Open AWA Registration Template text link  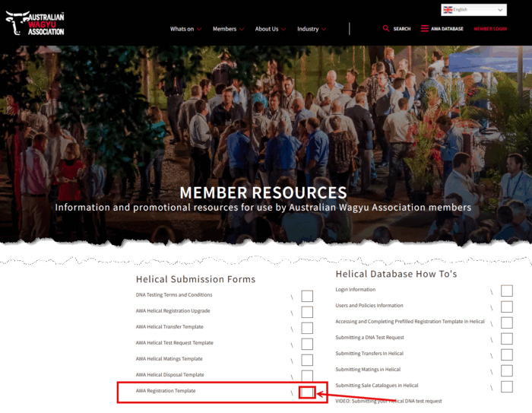(166, 391)
